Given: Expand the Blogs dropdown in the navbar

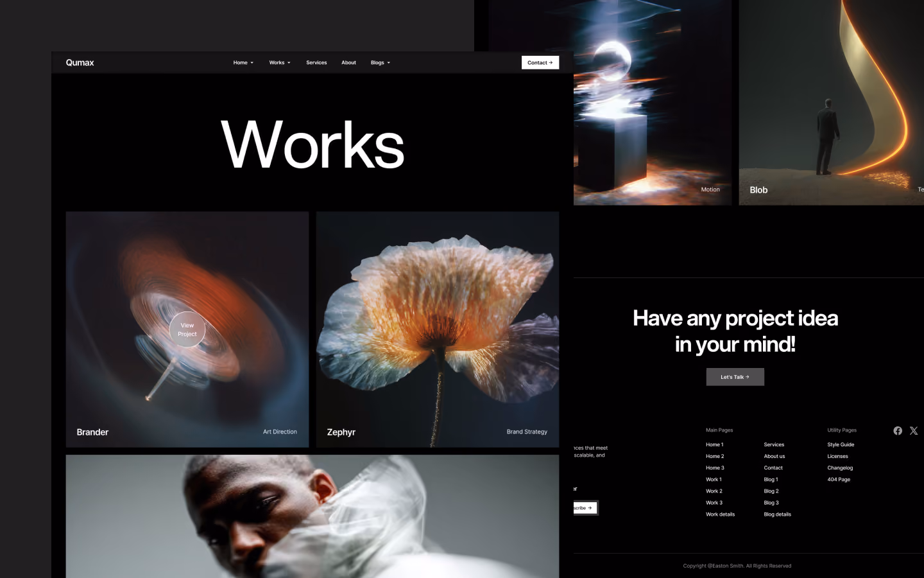Looking at the screenshot, I should tap(381, 62).
